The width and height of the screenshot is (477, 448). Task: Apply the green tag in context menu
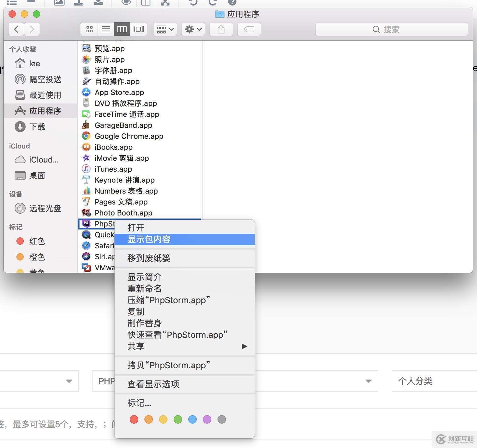178,419
